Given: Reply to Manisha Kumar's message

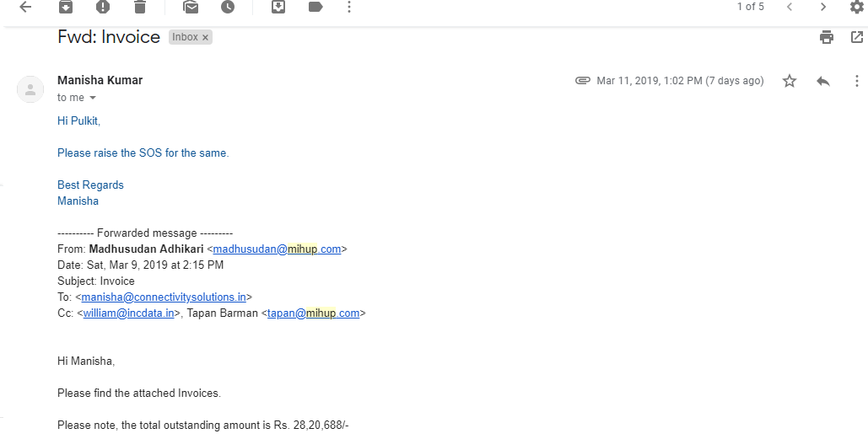Looking at the screenshot, I should 823,81.
